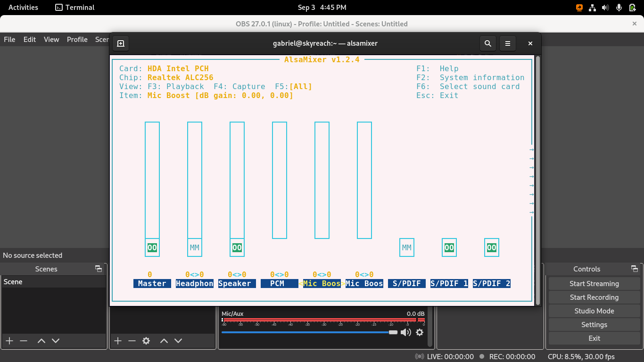This screenshot has height=362, width=644.
Task: Move source up arrow right of gear
Action: pos(164,341)
